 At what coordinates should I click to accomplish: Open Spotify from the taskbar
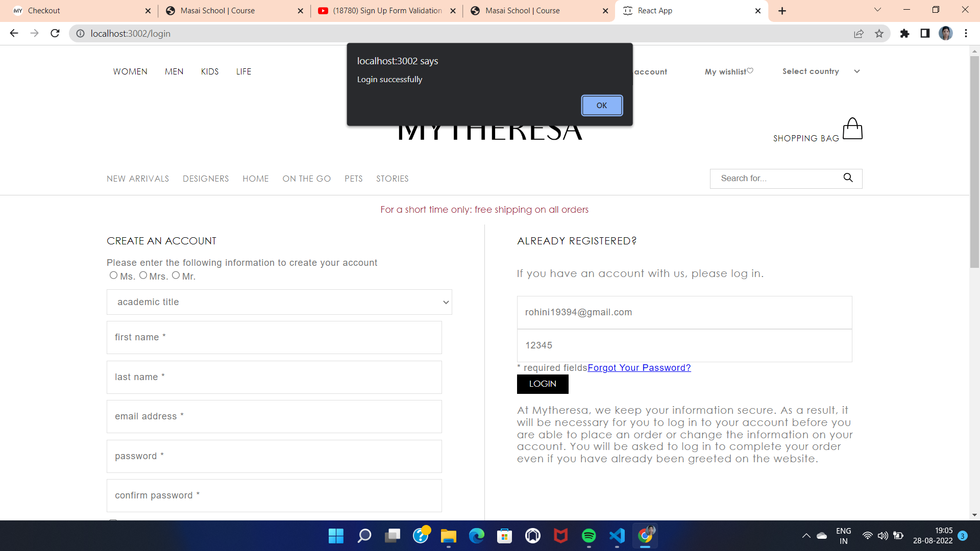[589, 536]
